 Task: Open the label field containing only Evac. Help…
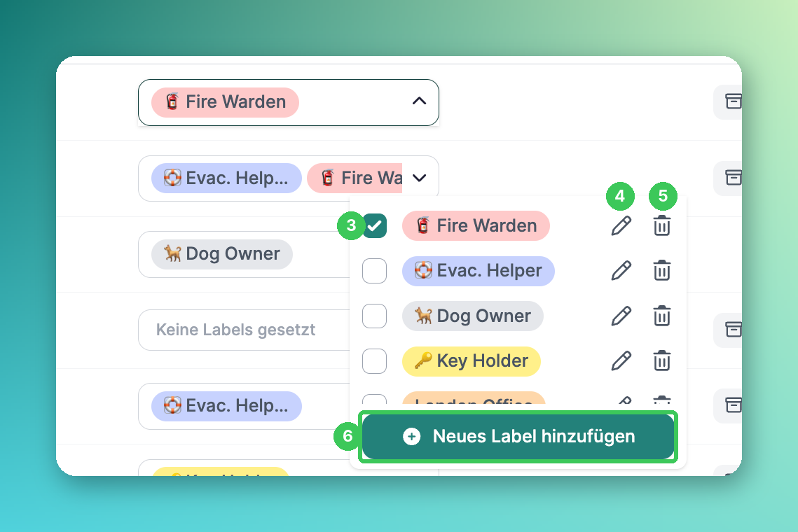coord(244,406)
